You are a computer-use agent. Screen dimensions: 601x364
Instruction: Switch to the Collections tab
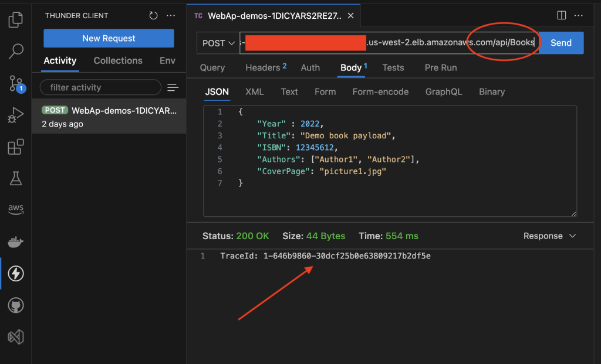pos(117,60)
